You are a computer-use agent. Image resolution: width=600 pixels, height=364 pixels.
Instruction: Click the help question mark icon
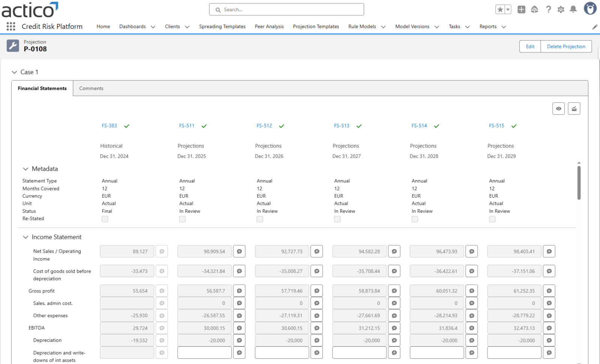548,9
